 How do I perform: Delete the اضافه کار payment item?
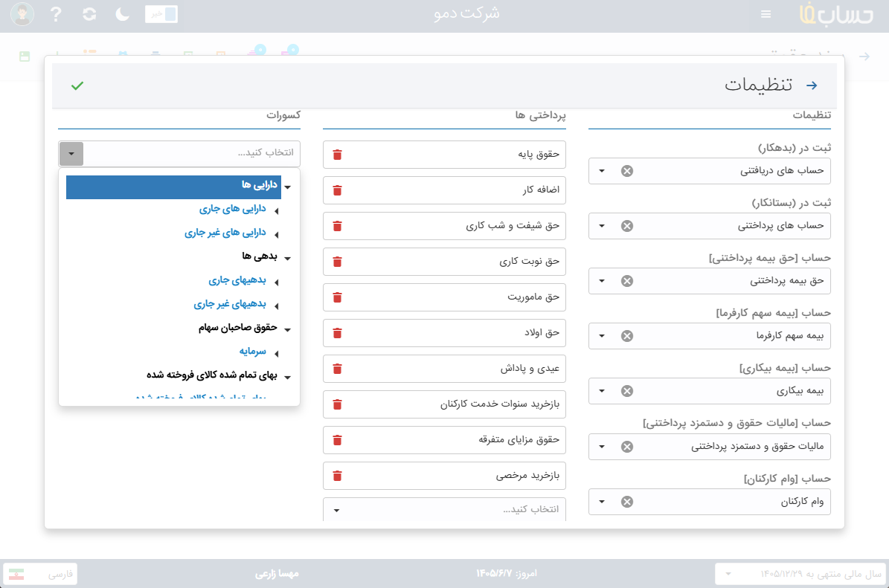337,190
